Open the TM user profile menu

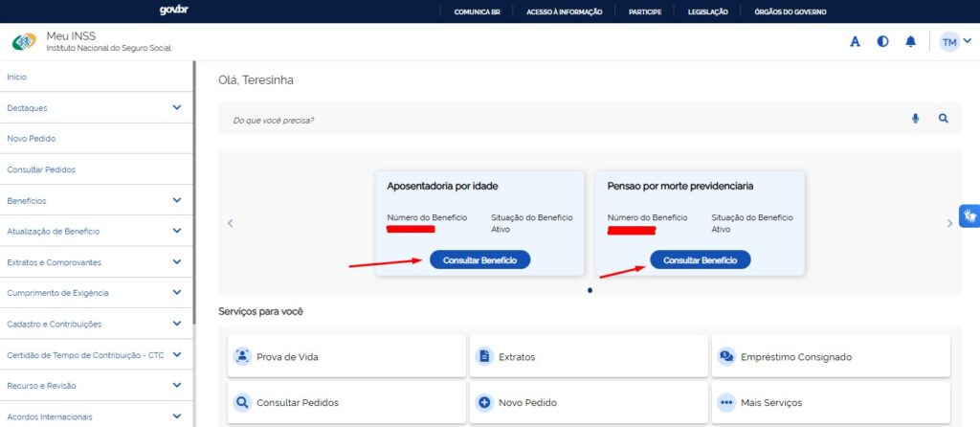pyautogui.click(x=956, y=42)
